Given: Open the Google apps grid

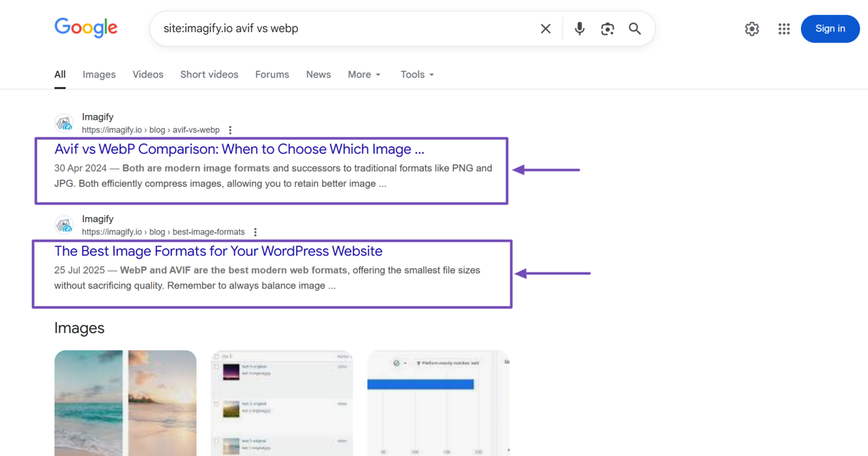Looking at the screenshot, I should [784, 29].
